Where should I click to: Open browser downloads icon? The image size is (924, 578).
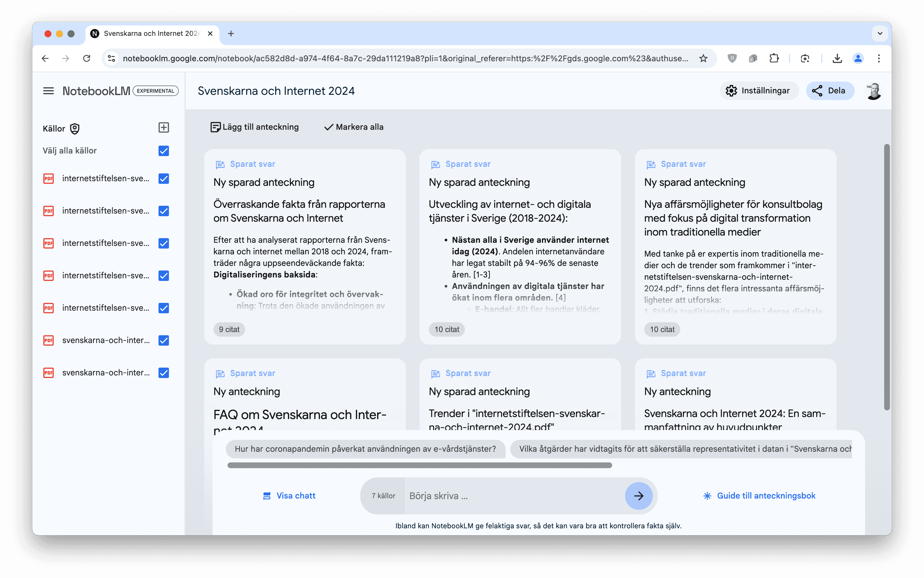(837, 58)
